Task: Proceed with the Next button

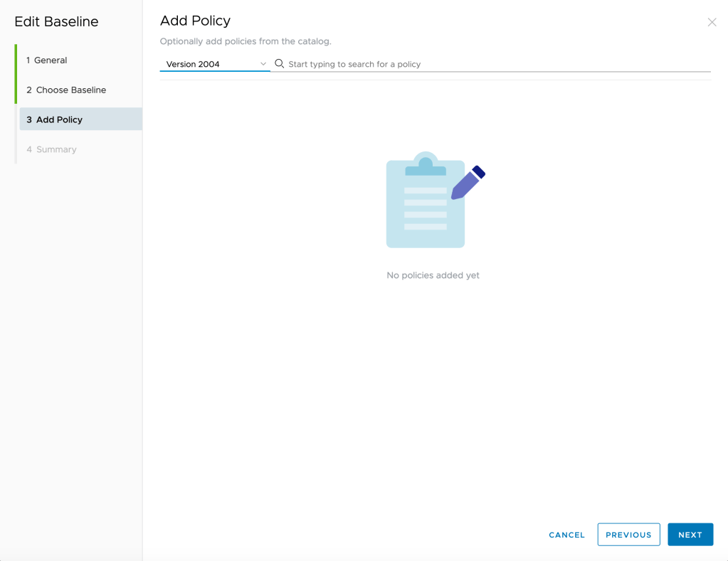Action: (690, 535)
